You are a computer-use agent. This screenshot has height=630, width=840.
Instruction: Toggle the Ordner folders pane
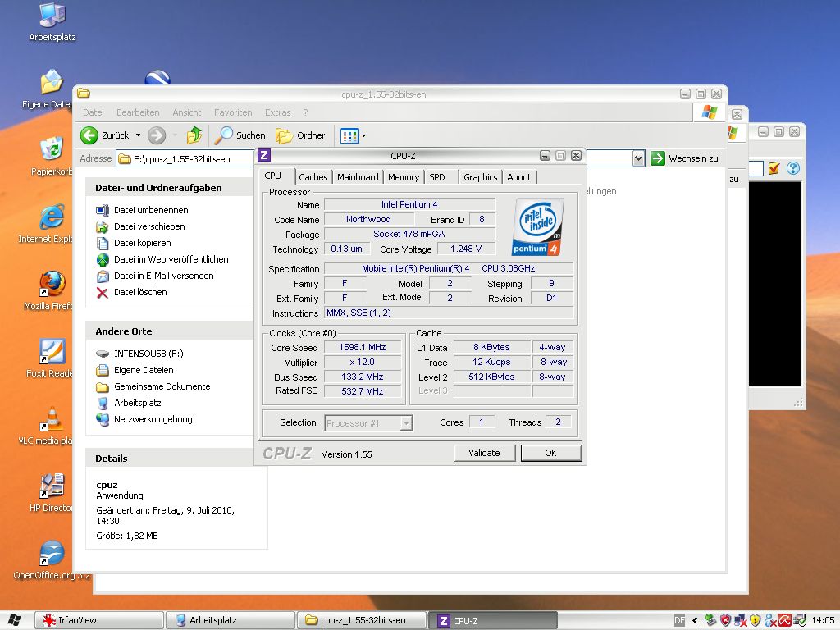[300, 135]
